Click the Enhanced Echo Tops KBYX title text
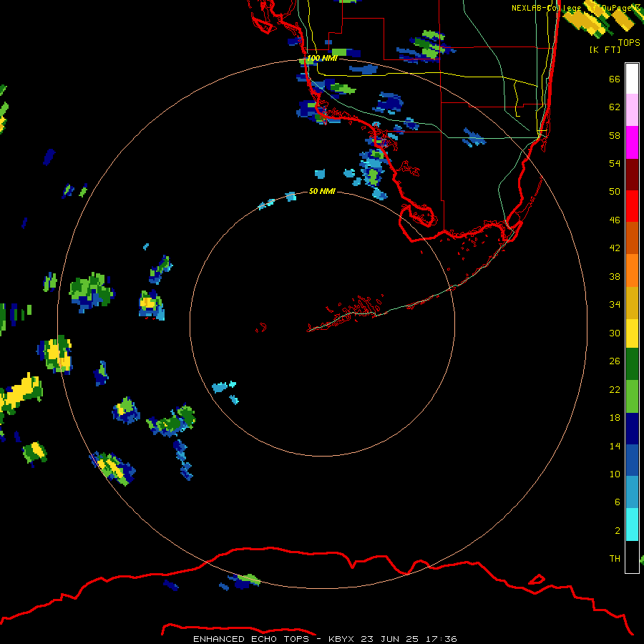644x644 pixels. coord(325,639)
